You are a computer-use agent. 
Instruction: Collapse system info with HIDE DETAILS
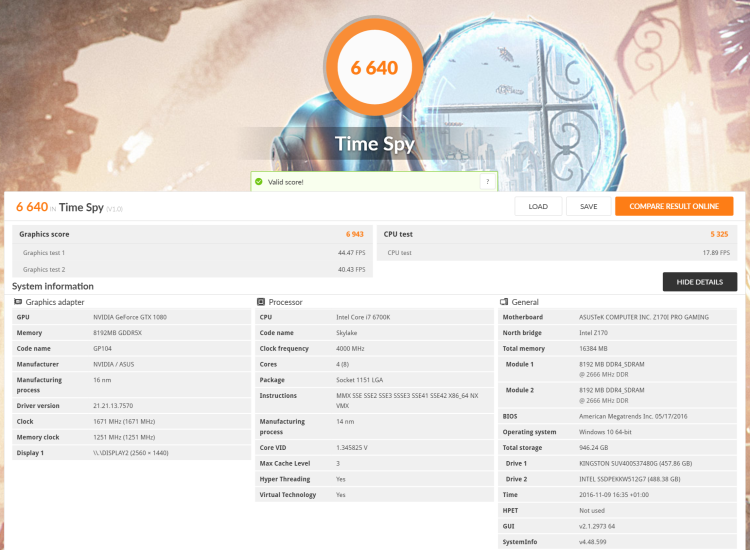[700, 282]
